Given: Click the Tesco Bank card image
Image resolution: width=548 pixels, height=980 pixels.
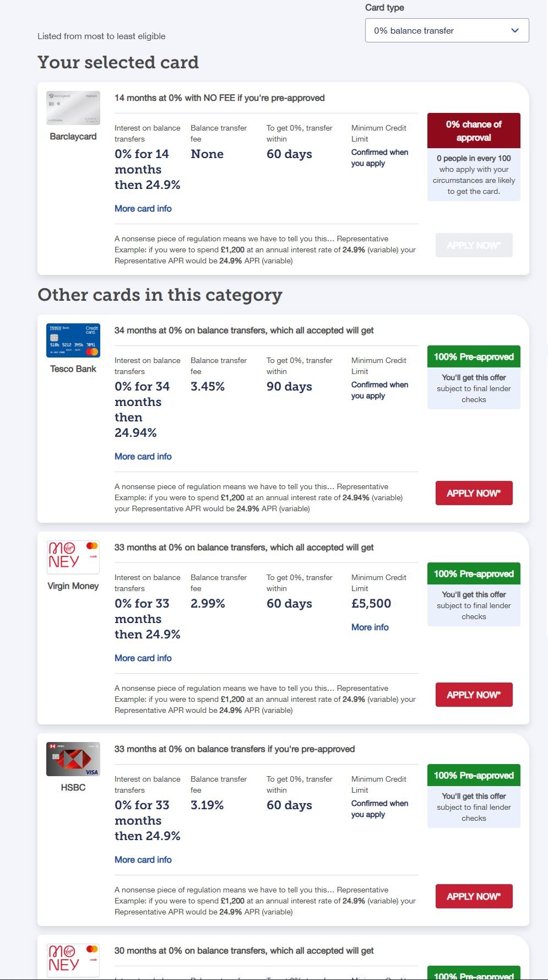Looking at the screenshot, I should click(x=73, y=340).
